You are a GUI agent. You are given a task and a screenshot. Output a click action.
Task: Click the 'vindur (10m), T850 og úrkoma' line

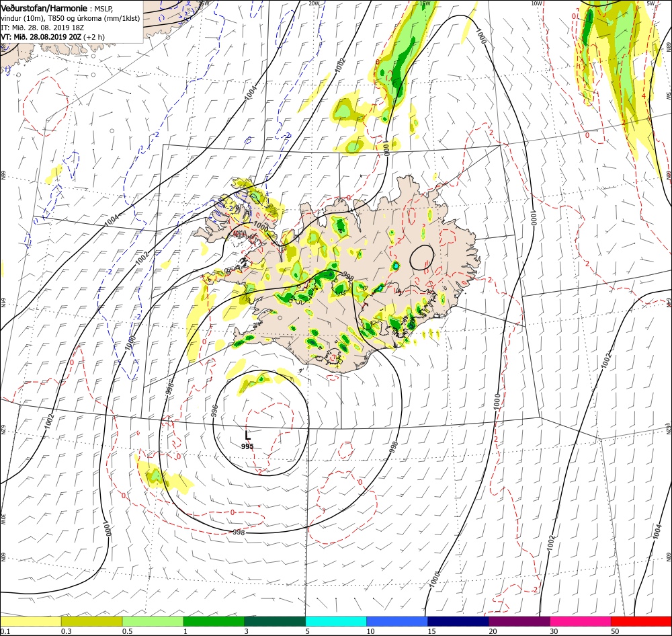coord(71,18)
